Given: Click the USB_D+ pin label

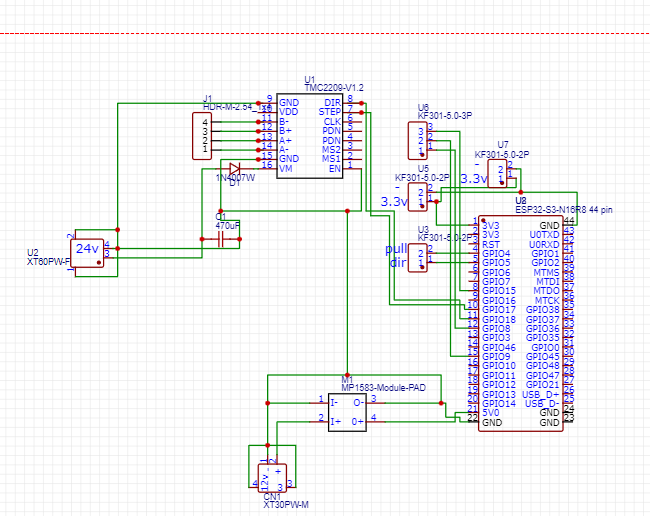Looking at the screenshot, I should 541,394.
